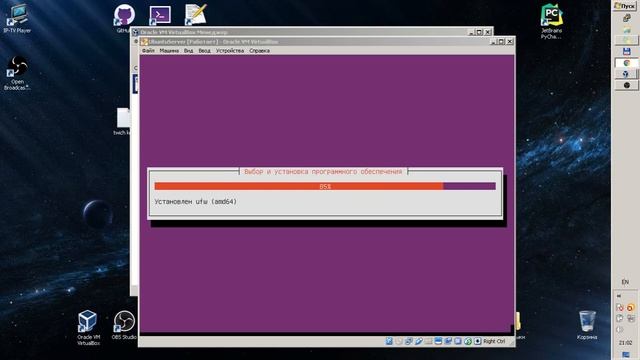Click the shared folders indicator in VM status bar
The image size is (640, 360).
coord(428,341)
